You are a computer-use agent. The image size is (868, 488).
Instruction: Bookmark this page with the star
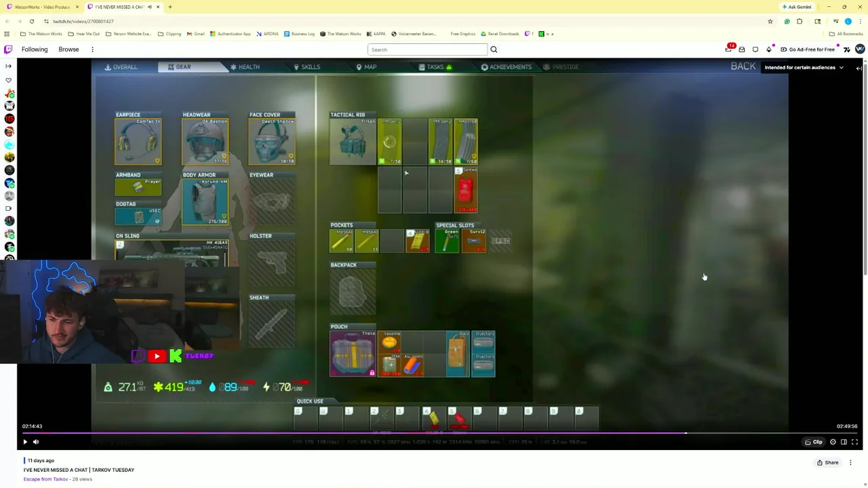(x=770, y=21)
